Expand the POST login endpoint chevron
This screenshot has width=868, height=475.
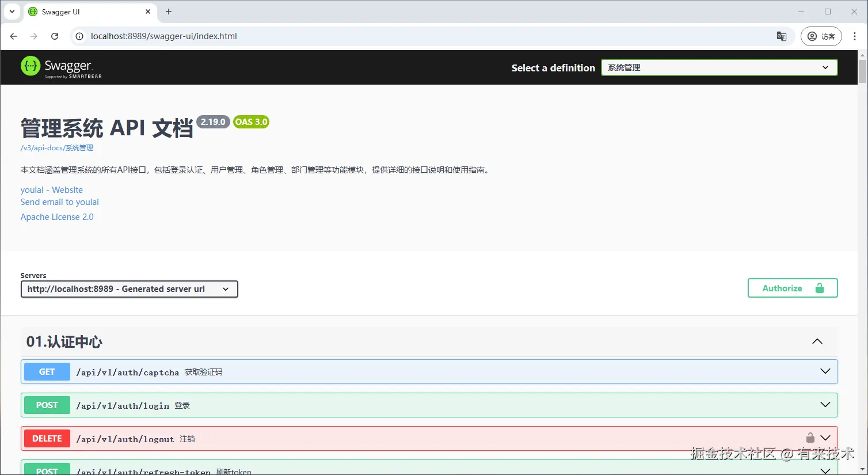tap(825, 405)
